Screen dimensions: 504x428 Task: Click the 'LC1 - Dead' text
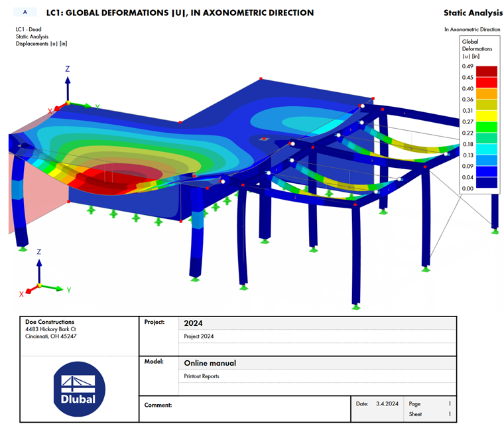point(29,29)
